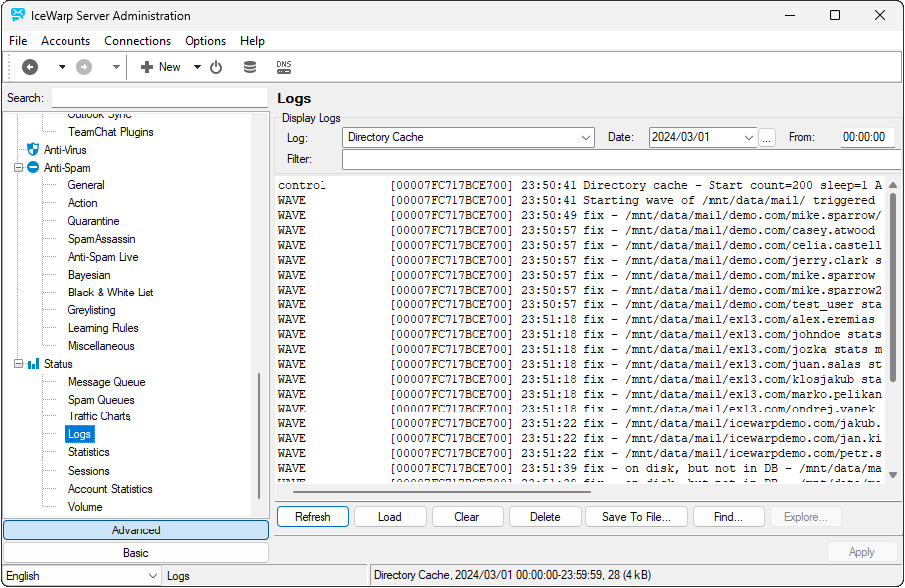The height and width of the screenshot is (588, 905).
Task: Open the Date dropdown calendar
Action: 748,138
